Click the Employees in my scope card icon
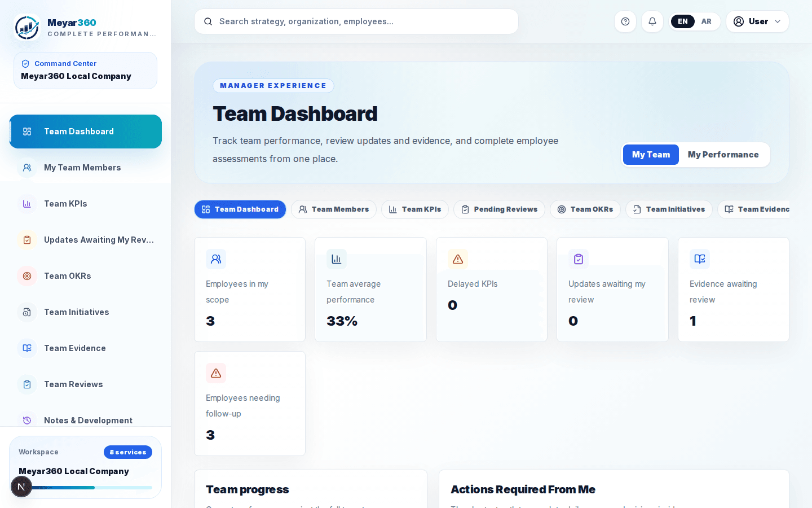 click(216, 259)
